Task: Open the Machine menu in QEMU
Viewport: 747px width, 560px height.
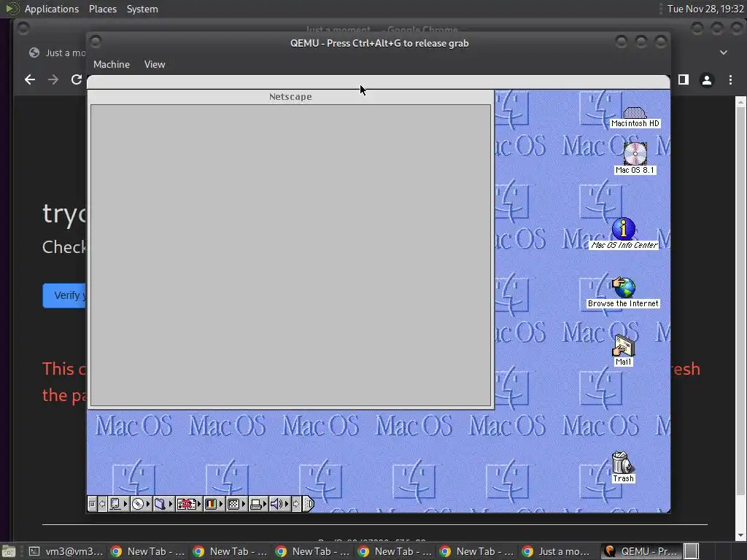Action: click(x=112, y=64)
